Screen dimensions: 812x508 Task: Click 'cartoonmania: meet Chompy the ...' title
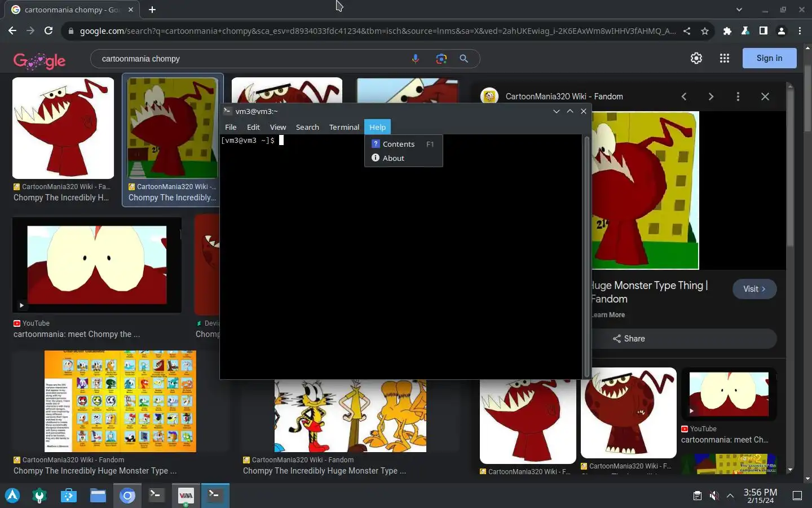pyautogui.click(x=77, y=334)
